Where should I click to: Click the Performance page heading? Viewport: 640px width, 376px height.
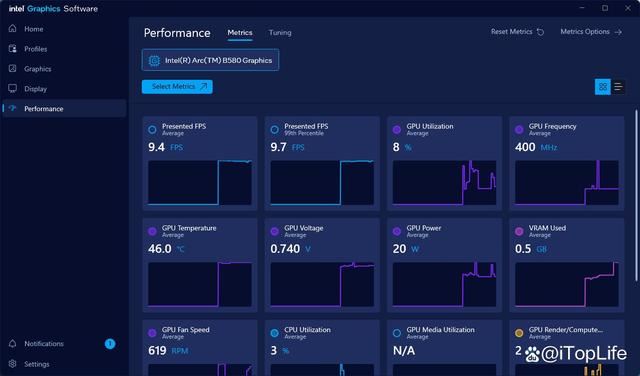tap(177, 33)
